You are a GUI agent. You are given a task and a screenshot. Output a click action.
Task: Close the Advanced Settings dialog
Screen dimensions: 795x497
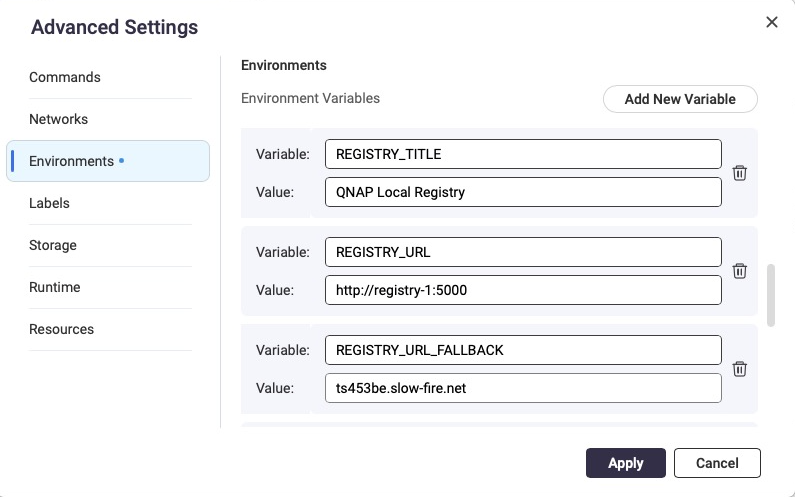[x=771, y=22]
